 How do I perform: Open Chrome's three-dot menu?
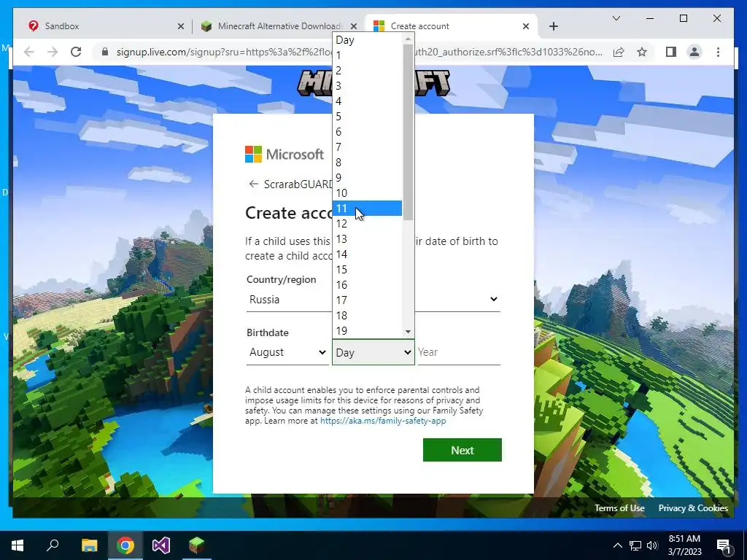tap(718, 52)
